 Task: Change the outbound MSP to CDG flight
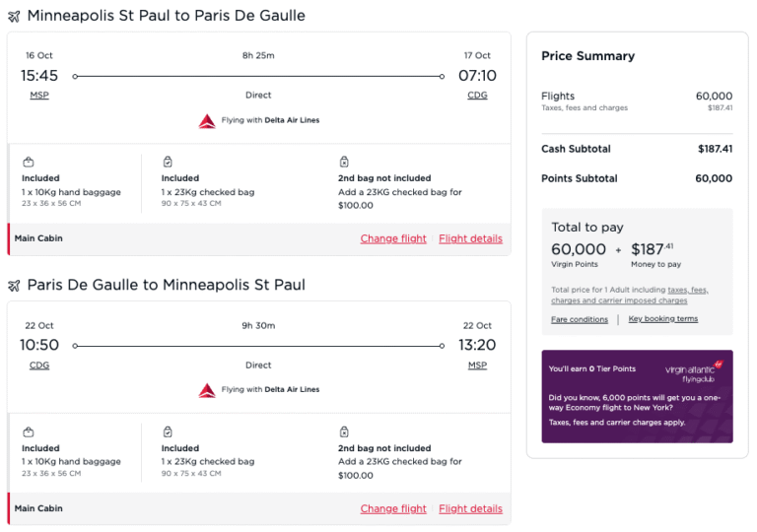393,238
